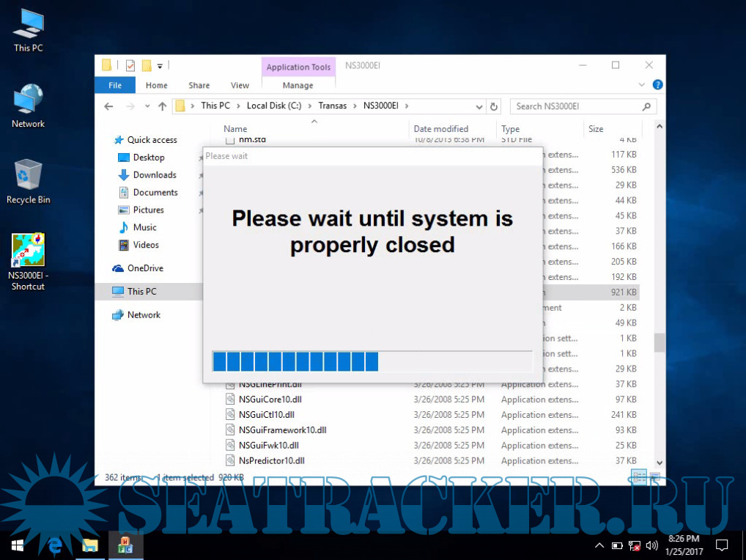Click the Search NS3000EI field
The height and width of the screenshot is (560, 746).
coord(575,106)
